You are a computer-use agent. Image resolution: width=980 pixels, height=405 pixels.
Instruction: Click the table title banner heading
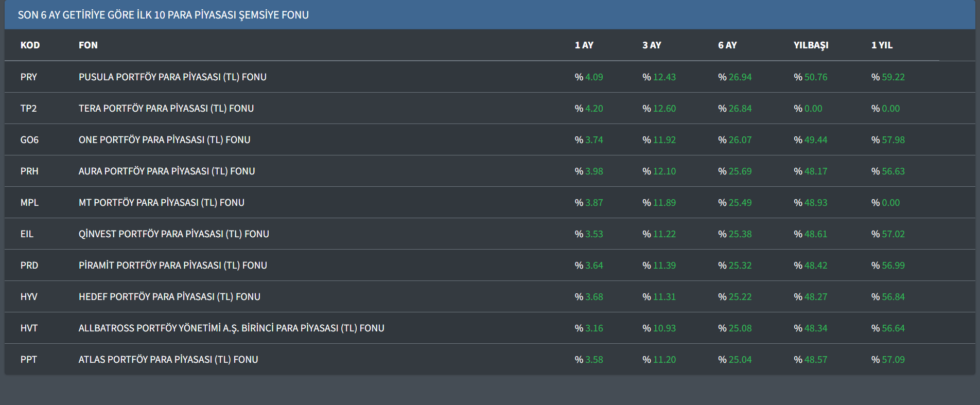163,15
